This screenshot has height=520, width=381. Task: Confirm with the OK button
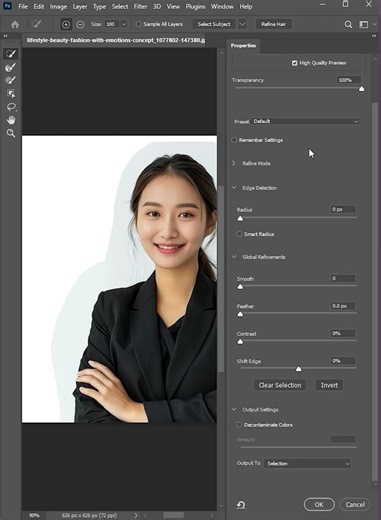click(319, 505)
